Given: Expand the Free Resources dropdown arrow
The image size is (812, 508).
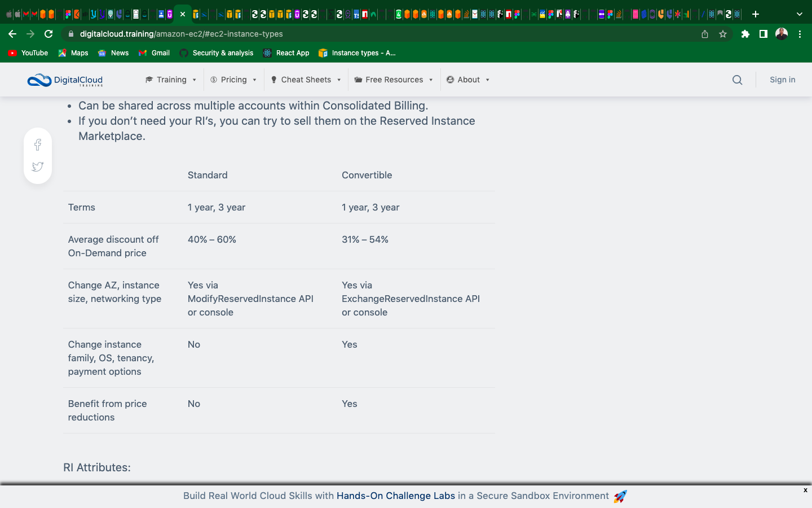Looking at the screenshot, I should point(431,80).
